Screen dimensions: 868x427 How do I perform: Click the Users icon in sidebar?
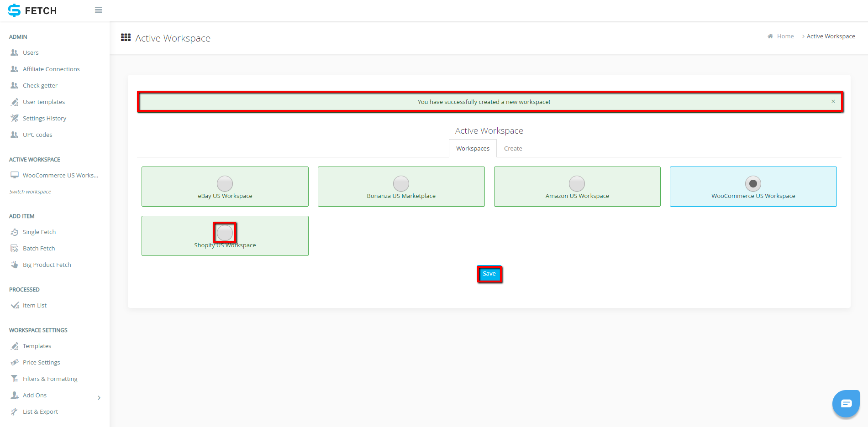[15, 52]
